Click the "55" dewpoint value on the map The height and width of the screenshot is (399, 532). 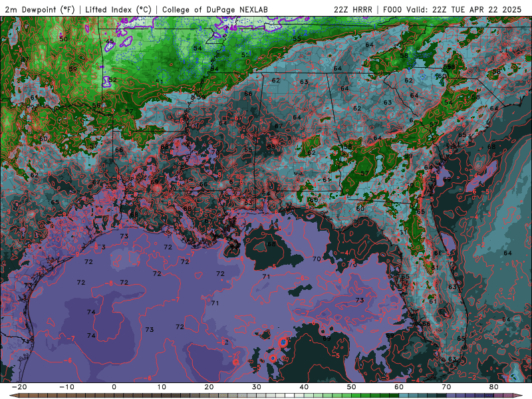[297, 39]
